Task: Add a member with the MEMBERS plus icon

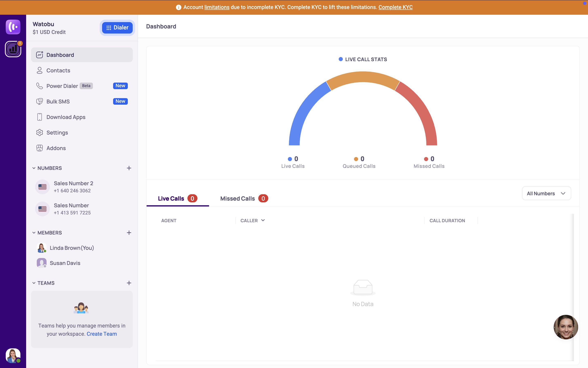Action: [x=129, y=233]
